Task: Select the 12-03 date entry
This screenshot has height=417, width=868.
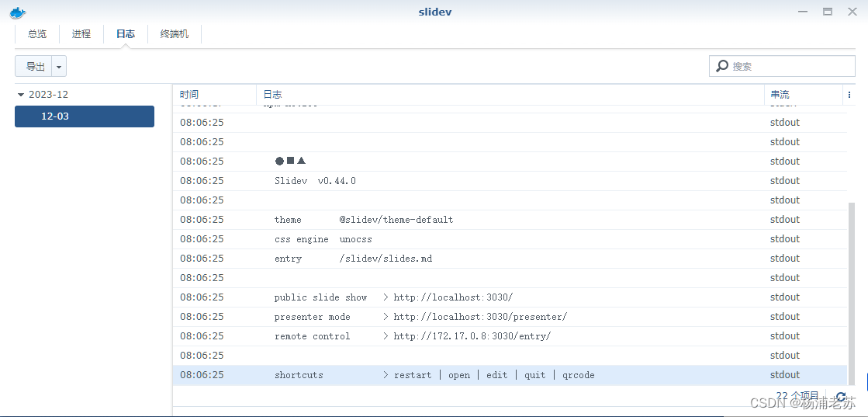Action: click(84, 116)
